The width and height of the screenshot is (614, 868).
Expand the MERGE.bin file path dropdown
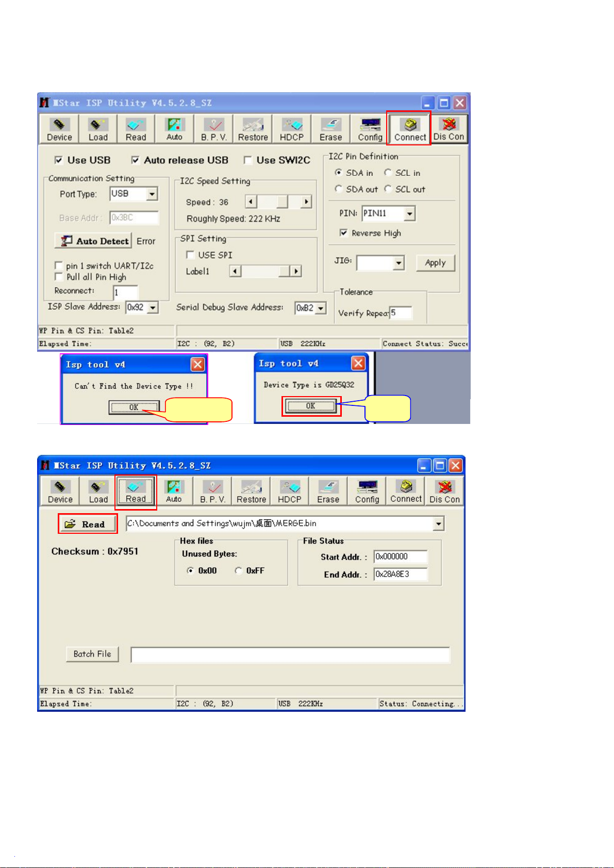click(438, 524)
